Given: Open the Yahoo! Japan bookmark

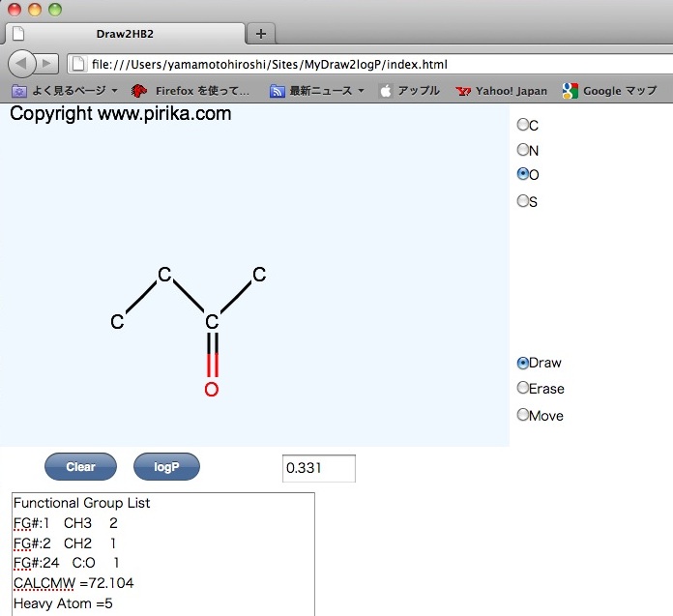Looking at the screenshot, I should coord(501,91).
